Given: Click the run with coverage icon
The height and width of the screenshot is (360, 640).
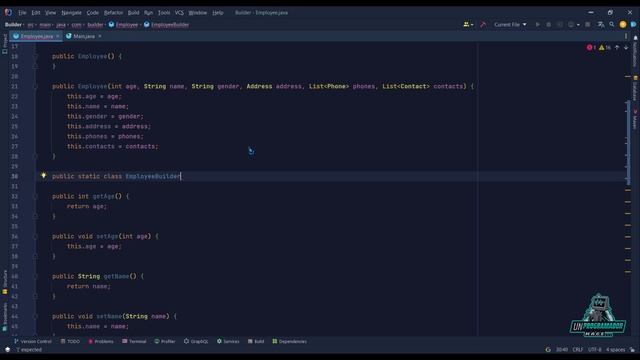Looking at the screenshot, I should [x=560, y=24].
